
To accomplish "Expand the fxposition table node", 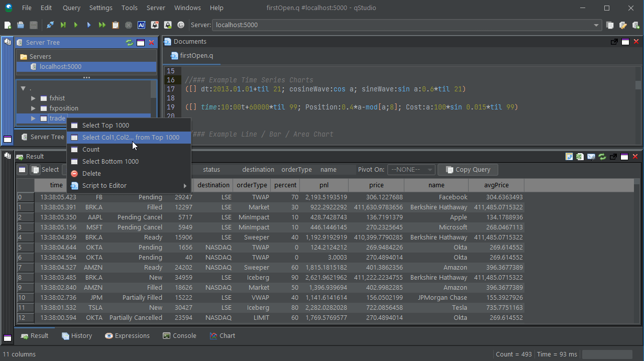I will click(x=34, y=108).
